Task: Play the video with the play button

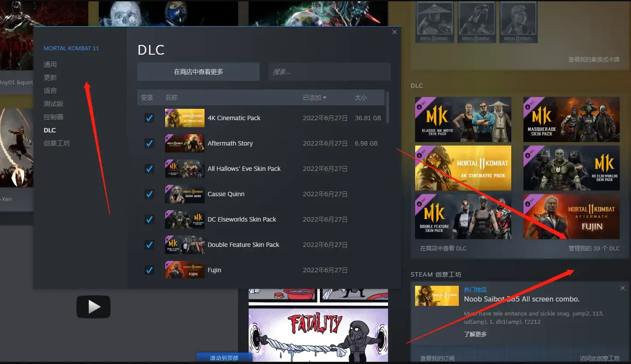Action: (x=94, y=307)
